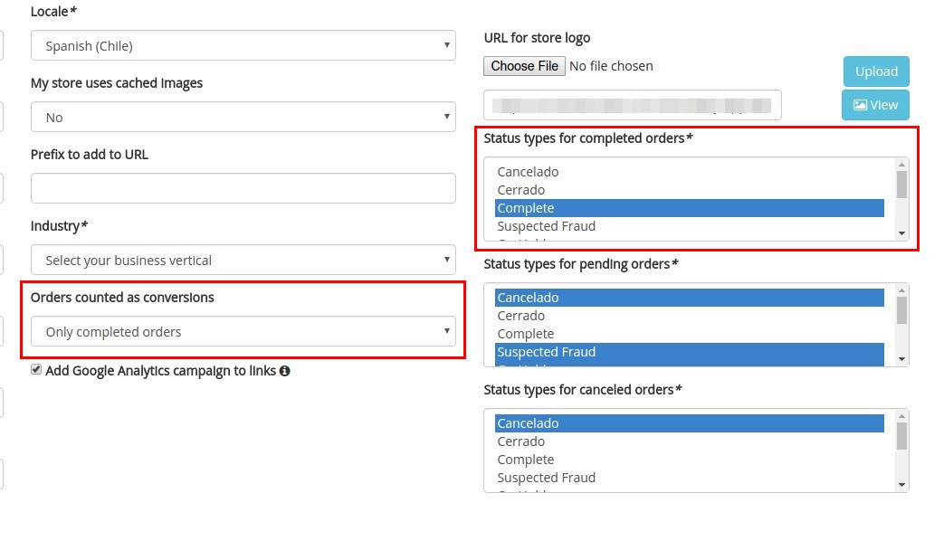Click up arrow of pending orders list scrollbar
The image size is (944, 560).
tap(901, 290)
